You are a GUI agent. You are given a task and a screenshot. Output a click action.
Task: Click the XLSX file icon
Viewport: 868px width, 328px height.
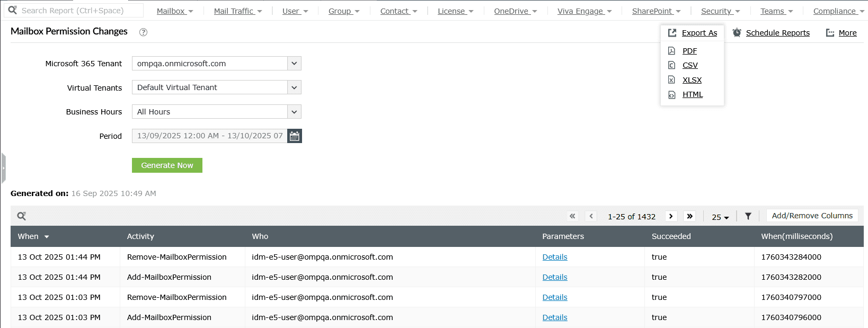[671, 80]
